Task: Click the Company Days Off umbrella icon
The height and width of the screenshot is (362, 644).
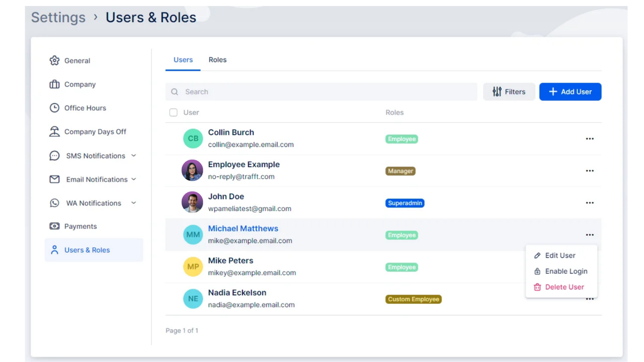Action: pyautogui.click(x=54, y=132)
